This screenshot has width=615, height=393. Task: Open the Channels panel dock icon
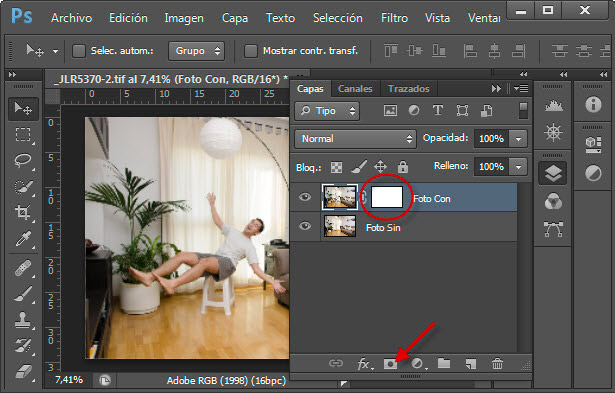[x=553, y=202]
